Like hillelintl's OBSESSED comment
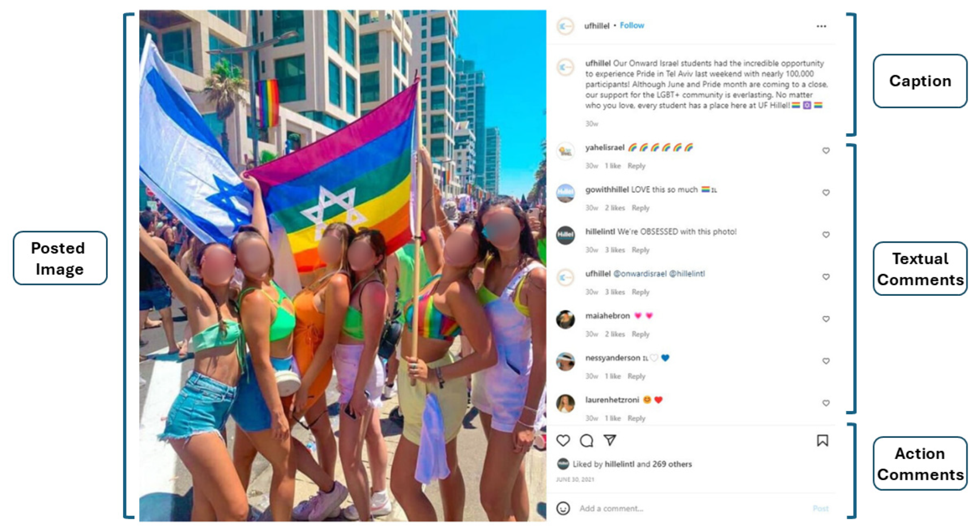This screenshot has height=532, width=980. click(826, 235)
